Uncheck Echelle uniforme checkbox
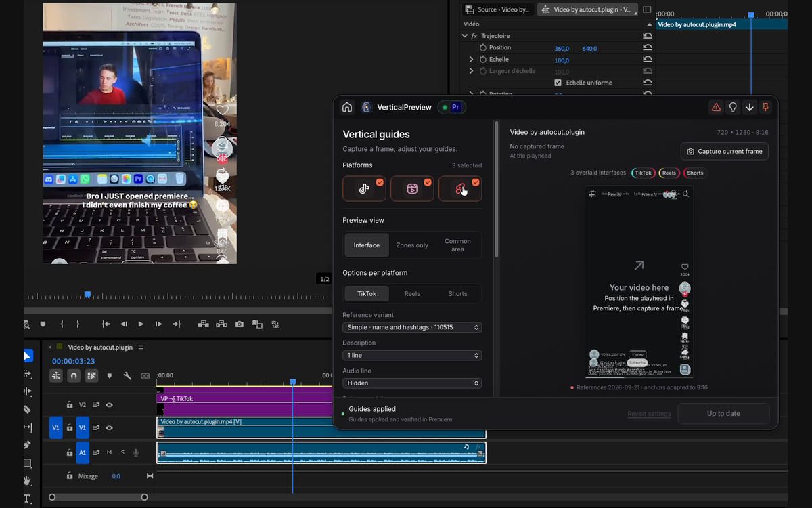This screenshot has height=508, width=812. point(558,83)
